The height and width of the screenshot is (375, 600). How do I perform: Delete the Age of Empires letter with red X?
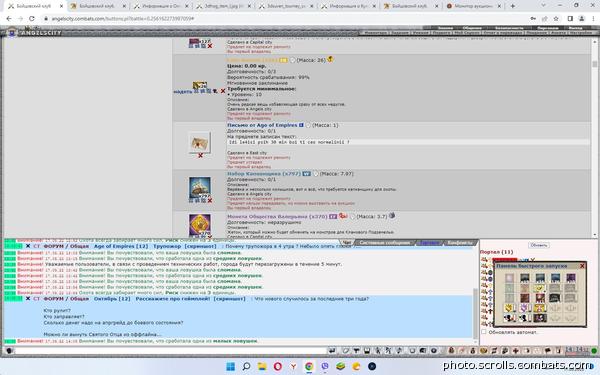200,155
